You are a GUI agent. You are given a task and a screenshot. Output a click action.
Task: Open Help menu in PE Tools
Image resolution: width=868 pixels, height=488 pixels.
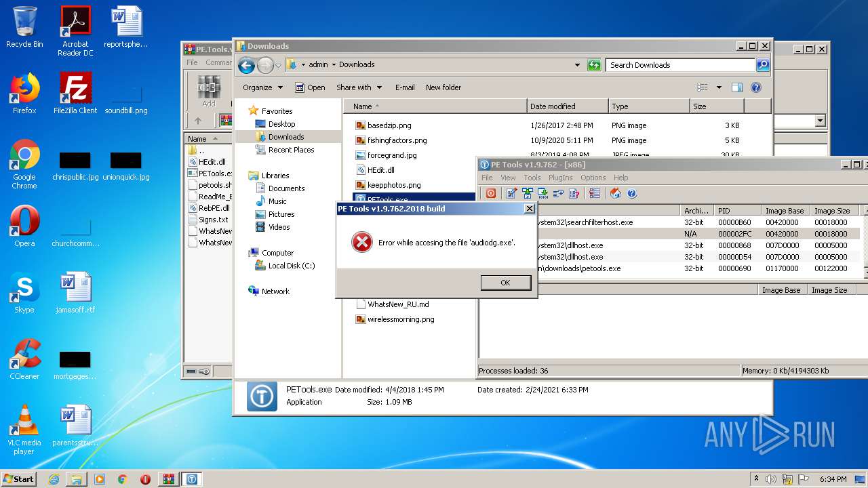coord(620,178)
